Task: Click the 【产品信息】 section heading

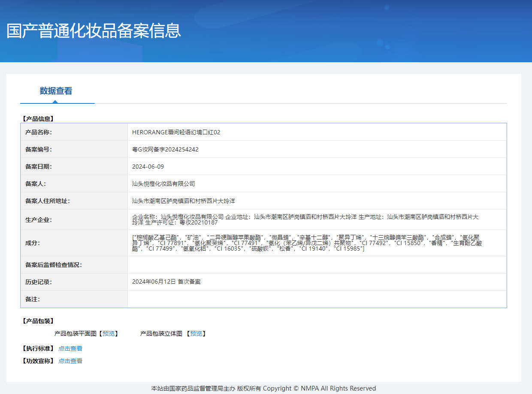Action: [38, 119]
